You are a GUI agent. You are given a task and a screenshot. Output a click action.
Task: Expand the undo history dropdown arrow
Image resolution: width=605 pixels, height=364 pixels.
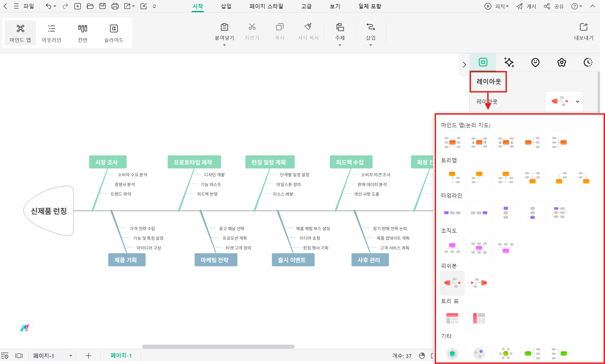click(x=55, y=6)
